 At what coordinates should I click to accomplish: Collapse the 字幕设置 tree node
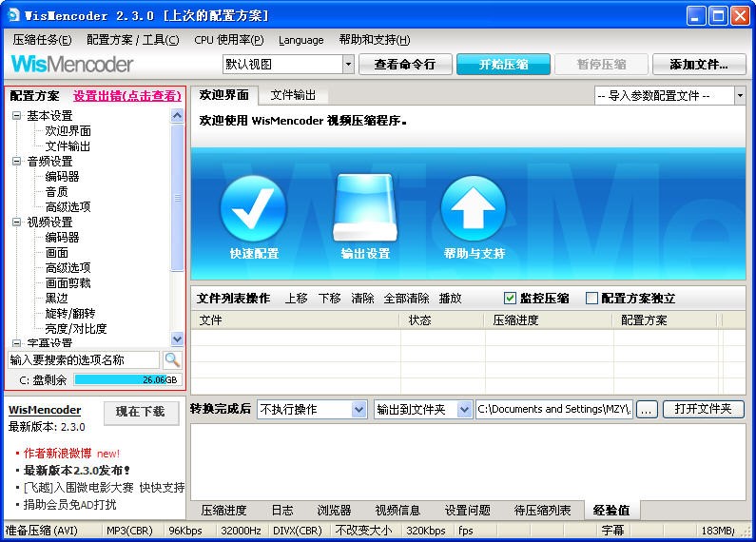pos(17,343)
